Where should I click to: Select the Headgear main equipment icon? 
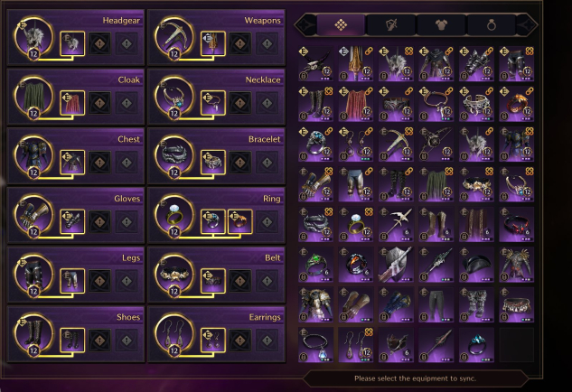(x=33, y=38)
